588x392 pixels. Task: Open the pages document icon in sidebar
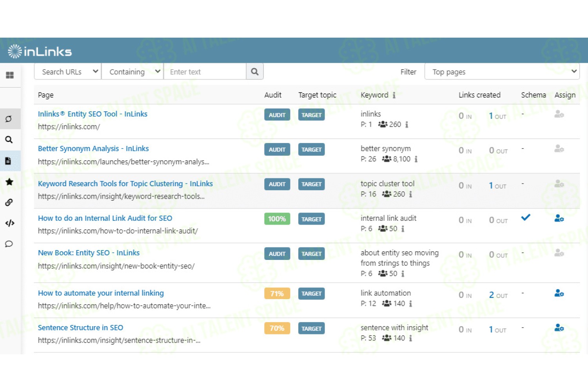pos(8,161)
